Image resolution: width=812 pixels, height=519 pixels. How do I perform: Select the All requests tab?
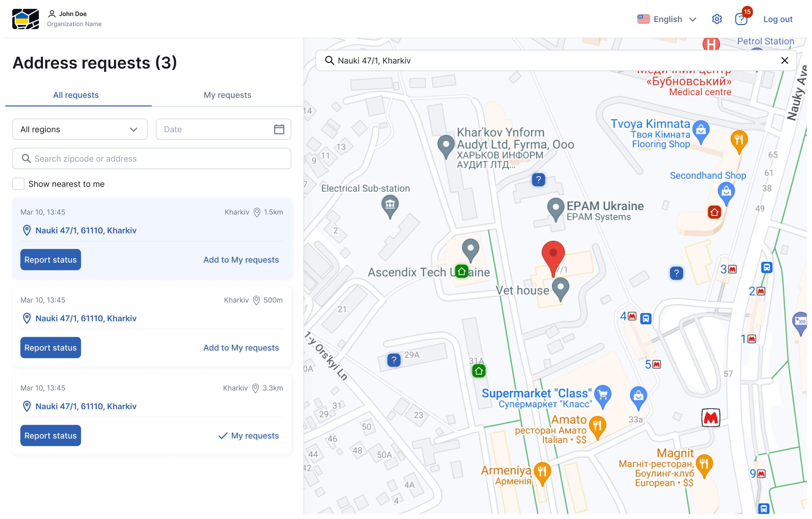point(76,95)
